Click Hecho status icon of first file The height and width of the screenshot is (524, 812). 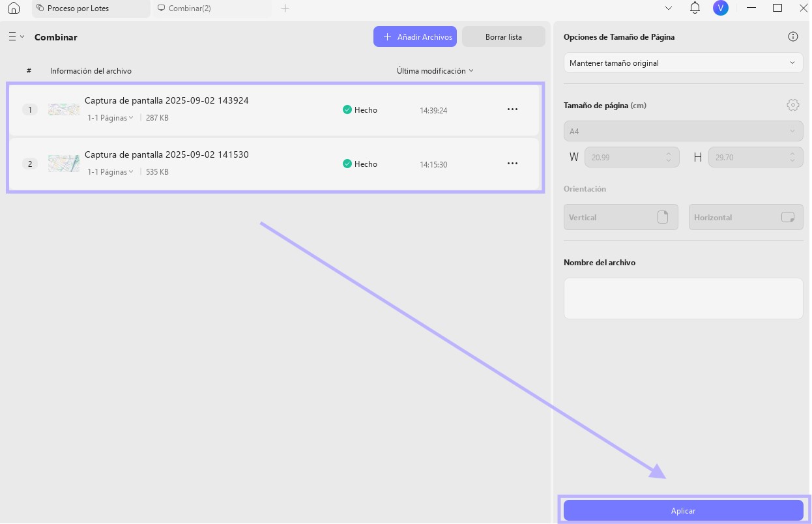pos(347,109)
